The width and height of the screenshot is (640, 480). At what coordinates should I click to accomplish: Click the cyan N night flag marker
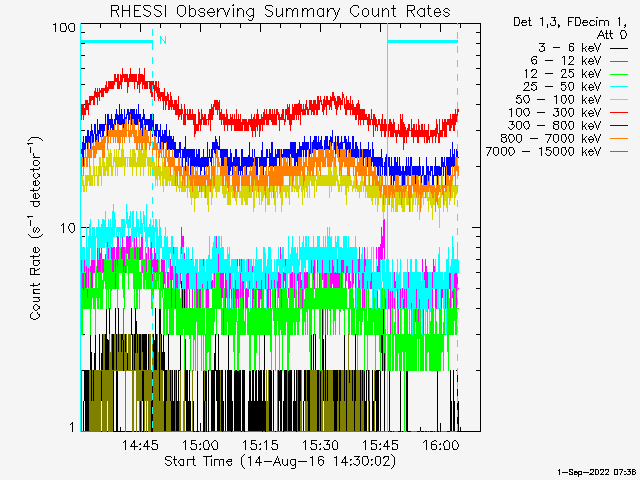coord(163,40)
